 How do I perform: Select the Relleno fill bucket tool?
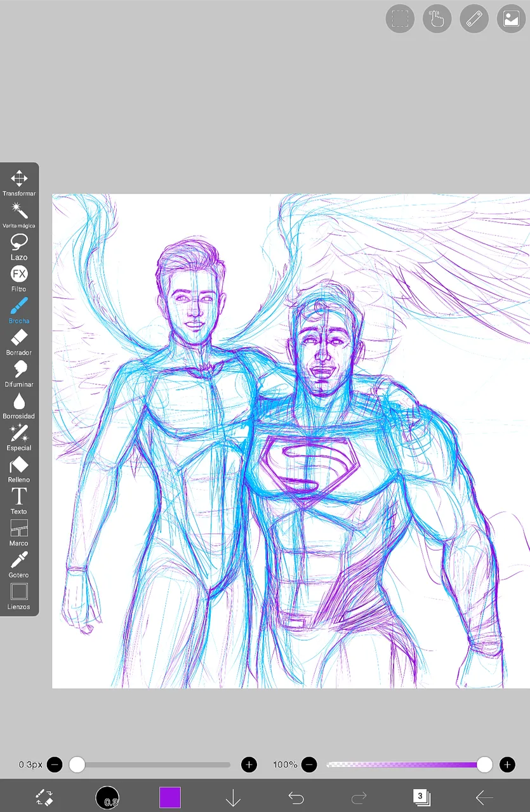point(19,468)
